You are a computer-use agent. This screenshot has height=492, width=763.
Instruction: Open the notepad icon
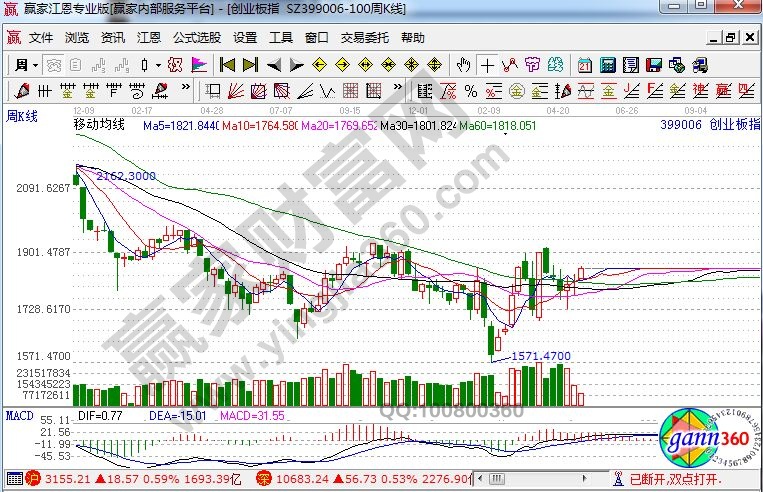click(631, 65)
